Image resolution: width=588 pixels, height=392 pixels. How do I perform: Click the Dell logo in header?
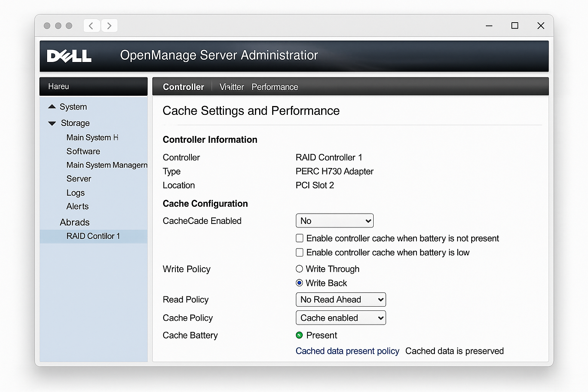click(69, 56)
